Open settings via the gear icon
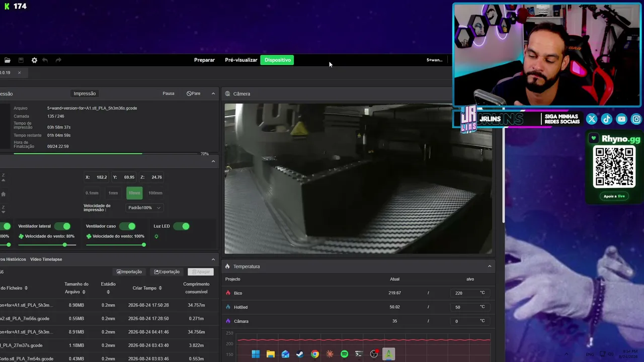The width and height of the screenshot is (644, 362). click(34, 60)
